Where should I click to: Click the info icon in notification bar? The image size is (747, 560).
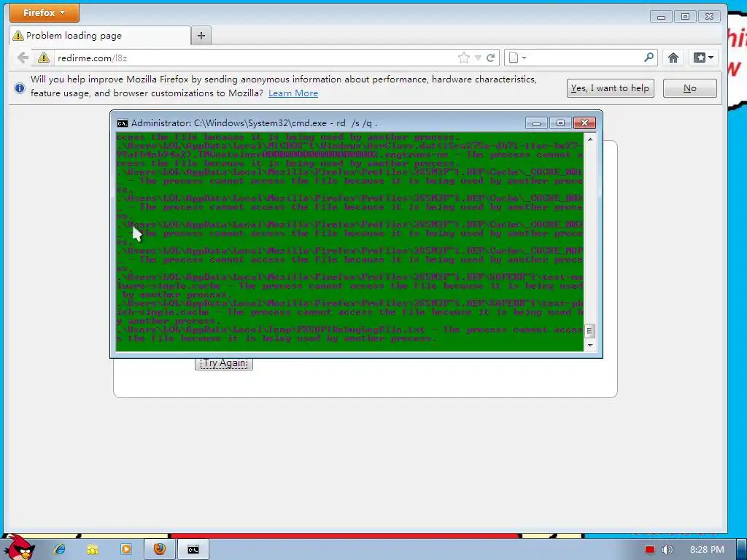(20, 87)
